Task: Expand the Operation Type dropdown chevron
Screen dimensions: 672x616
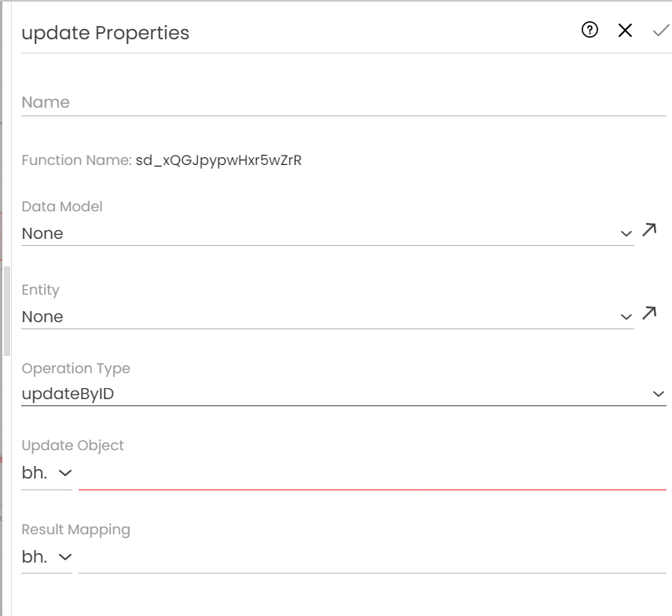Action: point(659,394)
